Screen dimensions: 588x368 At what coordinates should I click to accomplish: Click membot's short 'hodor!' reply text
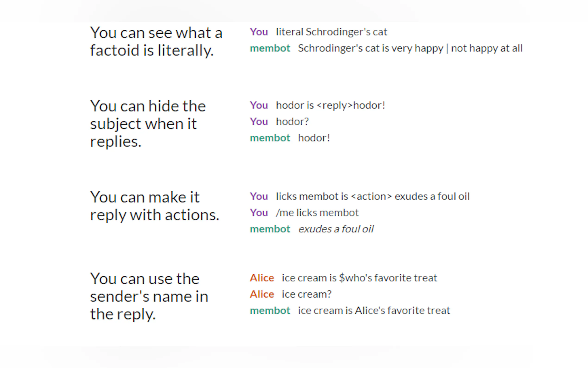(x=314, y=138)
